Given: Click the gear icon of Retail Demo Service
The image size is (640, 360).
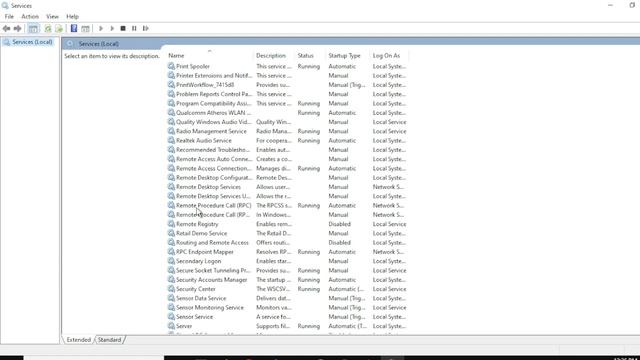Looking at the screenshot, I should click(171, 233).
